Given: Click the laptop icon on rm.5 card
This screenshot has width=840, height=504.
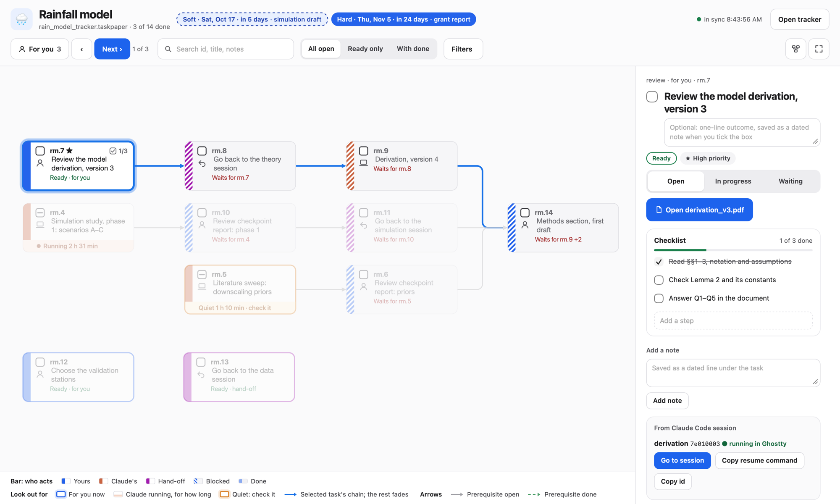Looking at the screenshot, I should click(202, 286).
